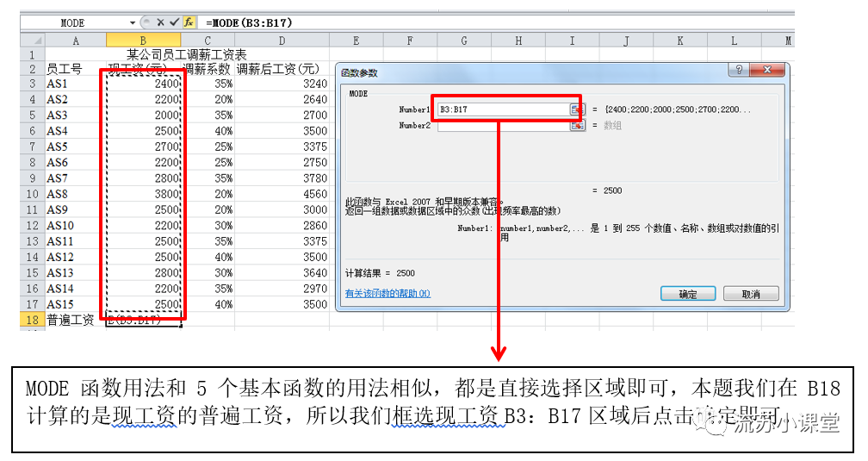Click AS10's 30% coefficient cell

(x=208, y=226)
